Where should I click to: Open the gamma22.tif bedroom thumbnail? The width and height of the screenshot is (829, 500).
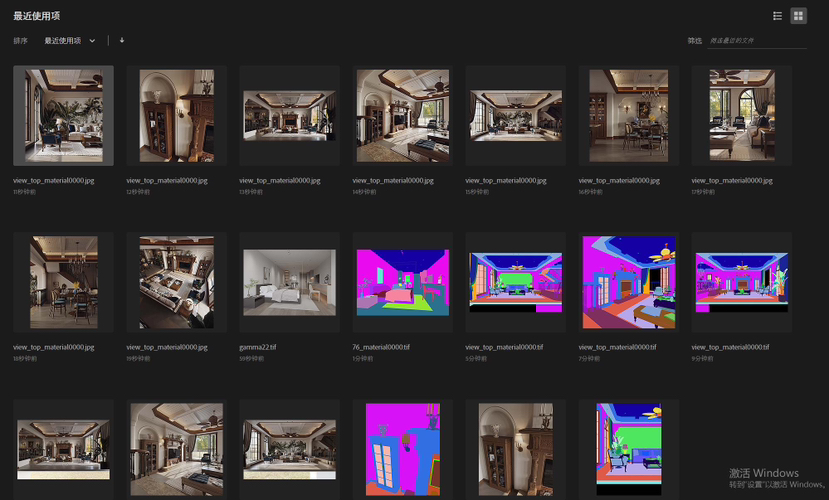click(289, 282)
